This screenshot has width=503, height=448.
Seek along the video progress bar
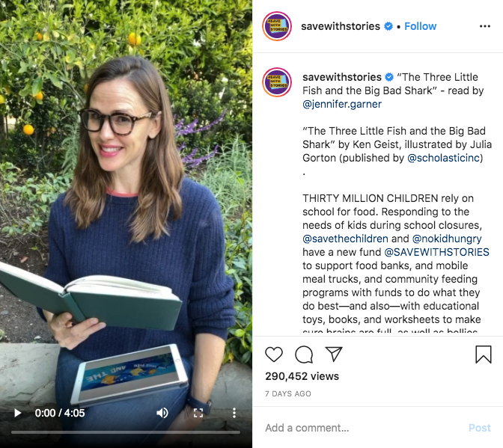[x=126, y=432]
